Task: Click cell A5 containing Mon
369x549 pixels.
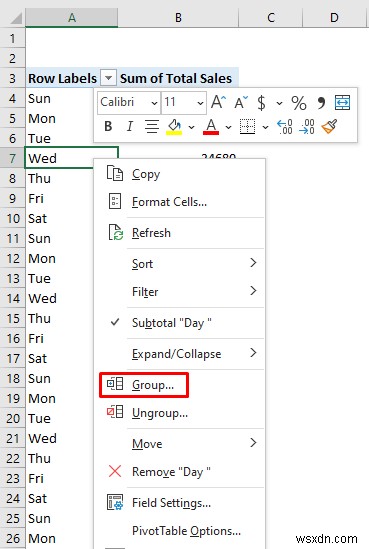Action: click(x=60, y=118)
